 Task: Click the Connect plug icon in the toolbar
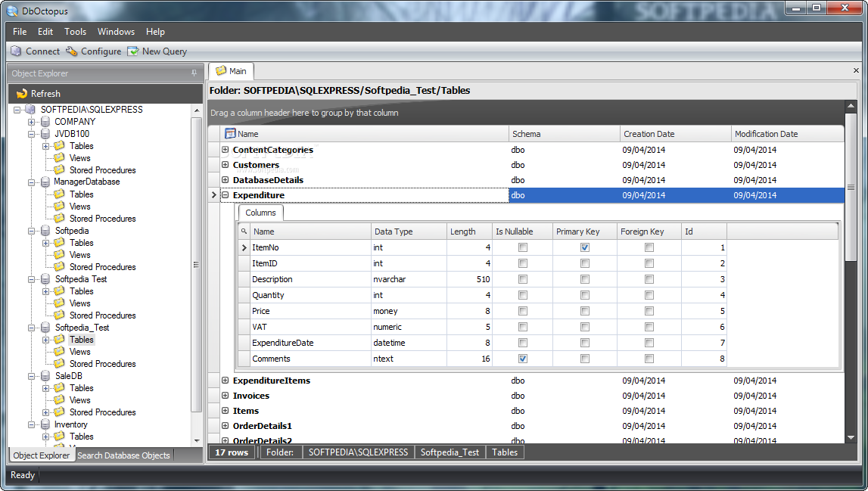click(x=16, y=51)
